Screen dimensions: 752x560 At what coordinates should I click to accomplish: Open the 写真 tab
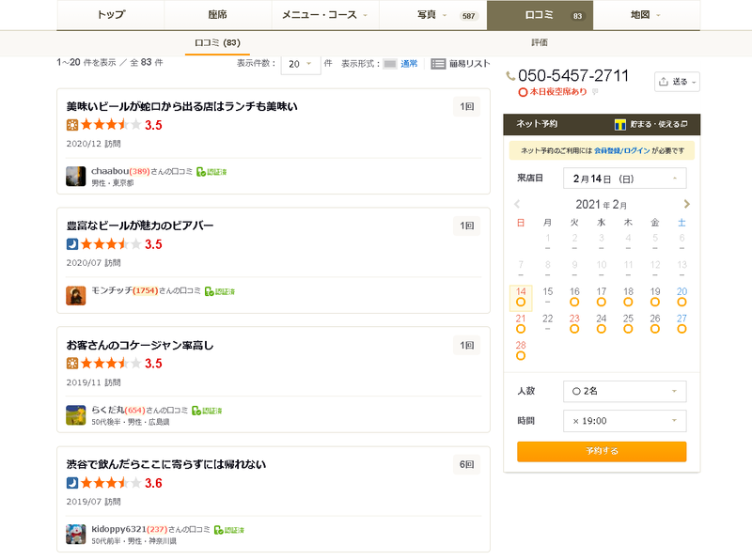tap(432, 15)
